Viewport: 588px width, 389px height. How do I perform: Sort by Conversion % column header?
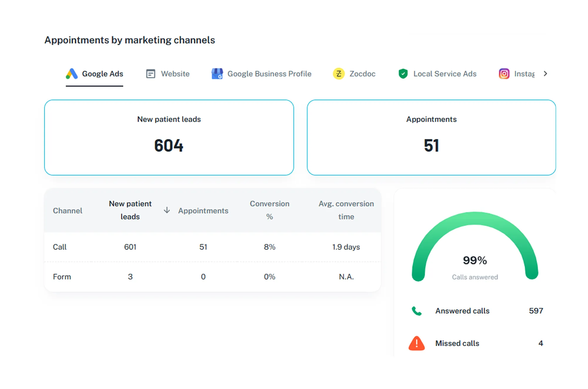click(269, 210)
